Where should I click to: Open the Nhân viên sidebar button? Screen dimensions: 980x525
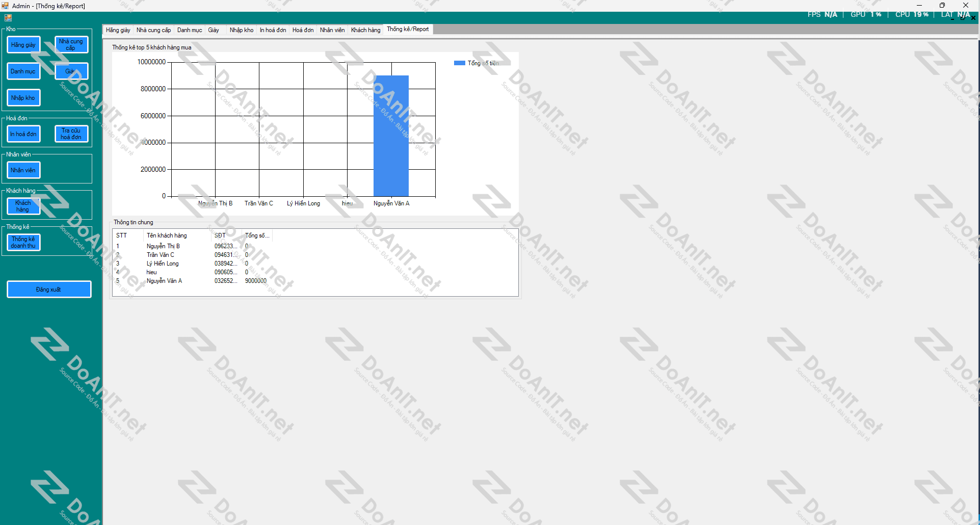tap(23, 170)
